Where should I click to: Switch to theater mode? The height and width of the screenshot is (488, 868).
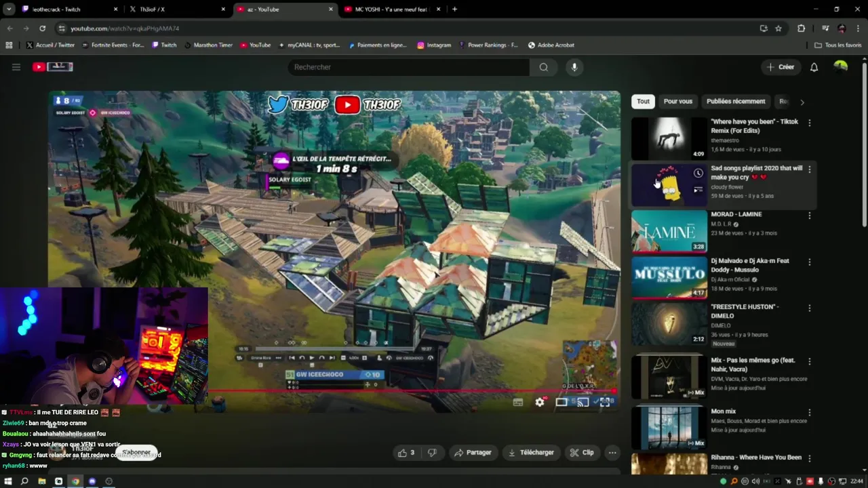tap(561, 402)
